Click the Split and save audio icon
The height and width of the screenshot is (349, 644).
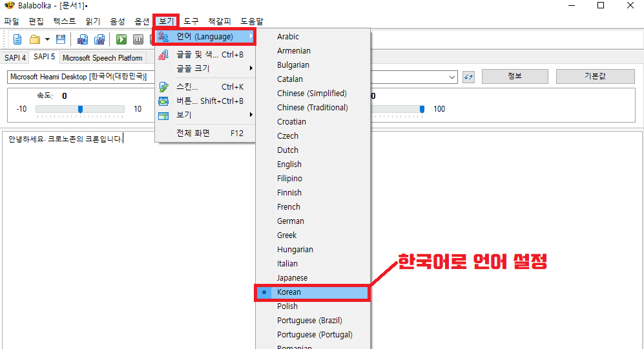pos(99,39)
